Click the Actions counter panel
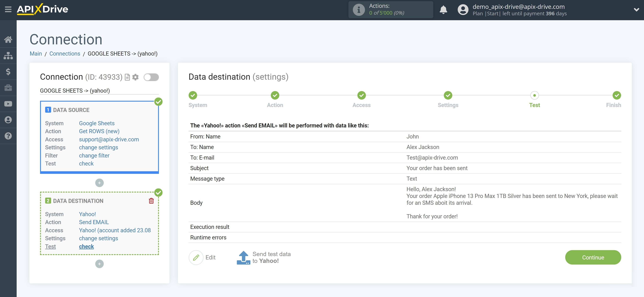The image size is (644, 297). 391,10
